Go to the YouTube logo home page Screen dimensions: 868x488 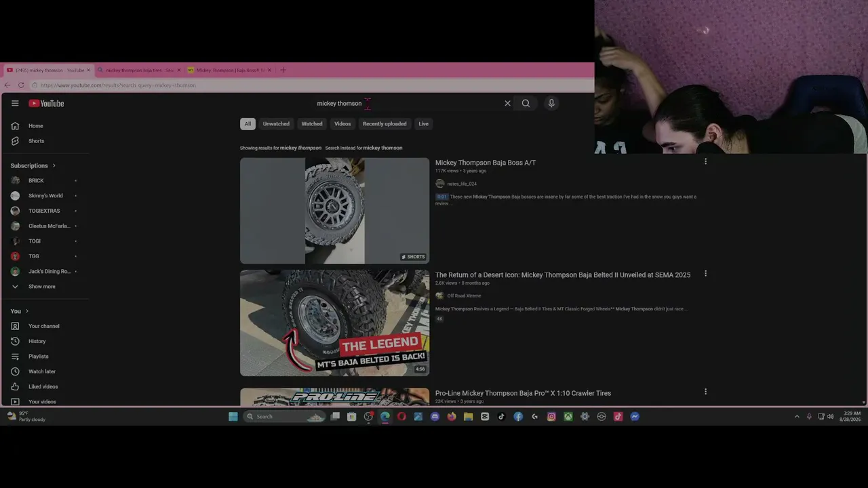(46, 103)
